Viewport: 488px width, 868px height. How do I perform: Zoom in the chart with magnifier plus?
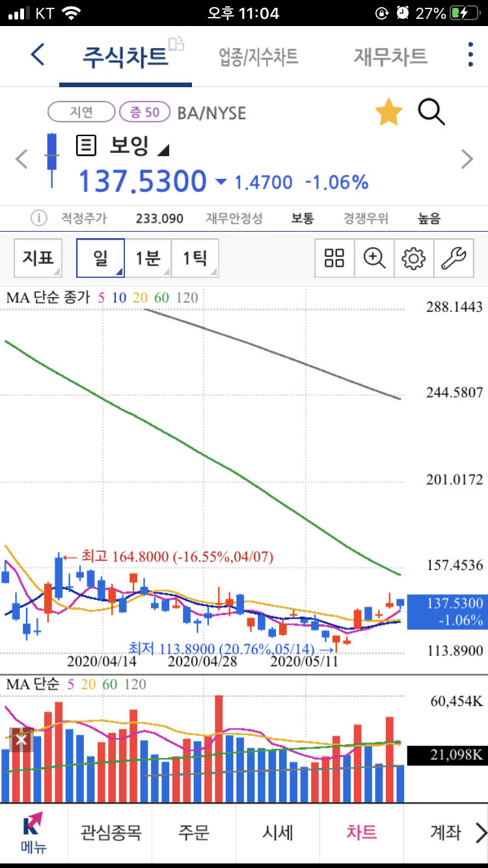click(374, 258)
